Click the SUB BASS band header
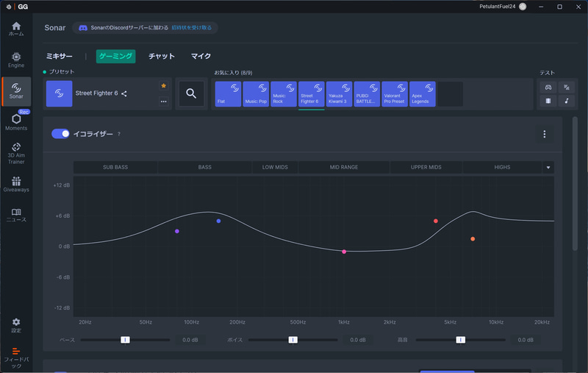Screen dimensions: 588x373 115,167
